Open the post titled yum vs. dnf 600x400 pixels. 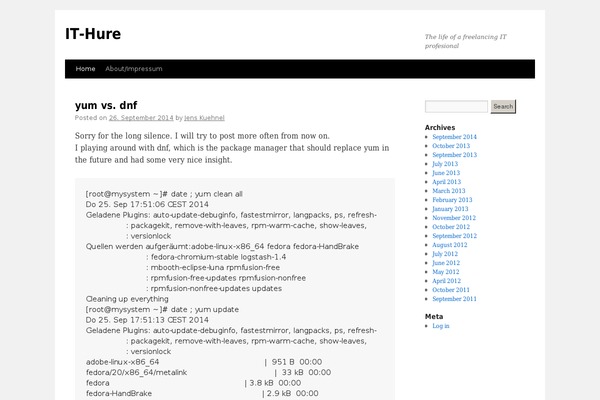pyautogui.click(x=106, y=105)
